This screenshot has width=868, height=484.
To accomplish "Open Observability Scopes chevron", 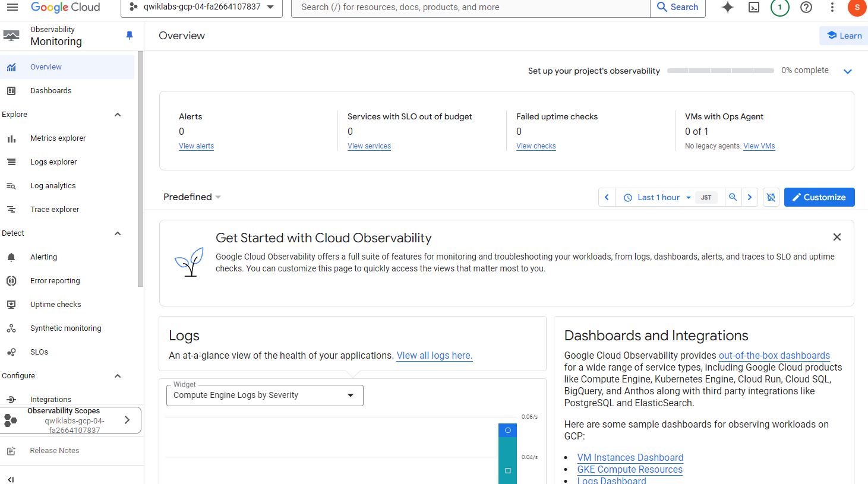I will click(x=127, y=420).
